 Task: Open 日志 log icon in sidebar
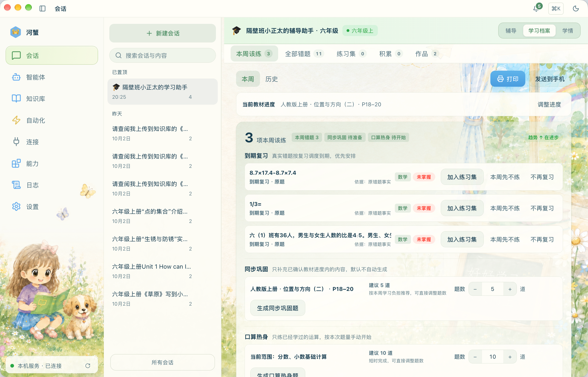[16, 185]
